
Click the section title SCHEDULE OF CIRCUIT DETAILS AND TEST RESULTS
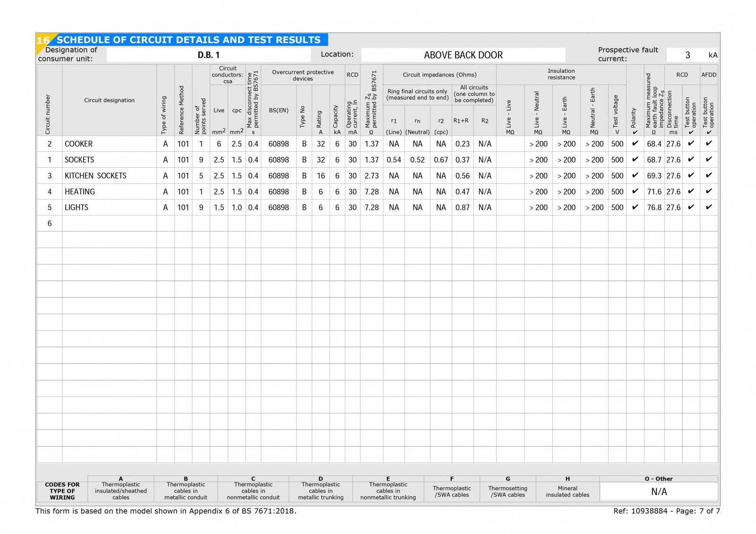189,40
